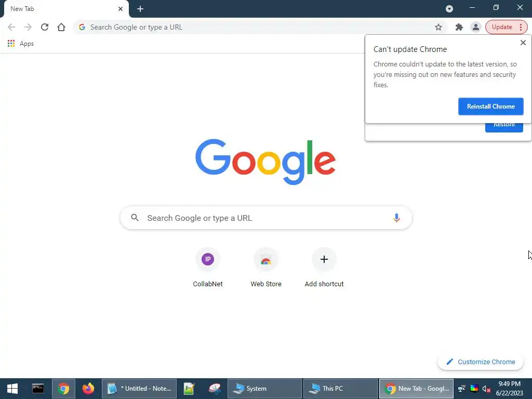Open the clock showing 9:49 PM

pos(510,389)
